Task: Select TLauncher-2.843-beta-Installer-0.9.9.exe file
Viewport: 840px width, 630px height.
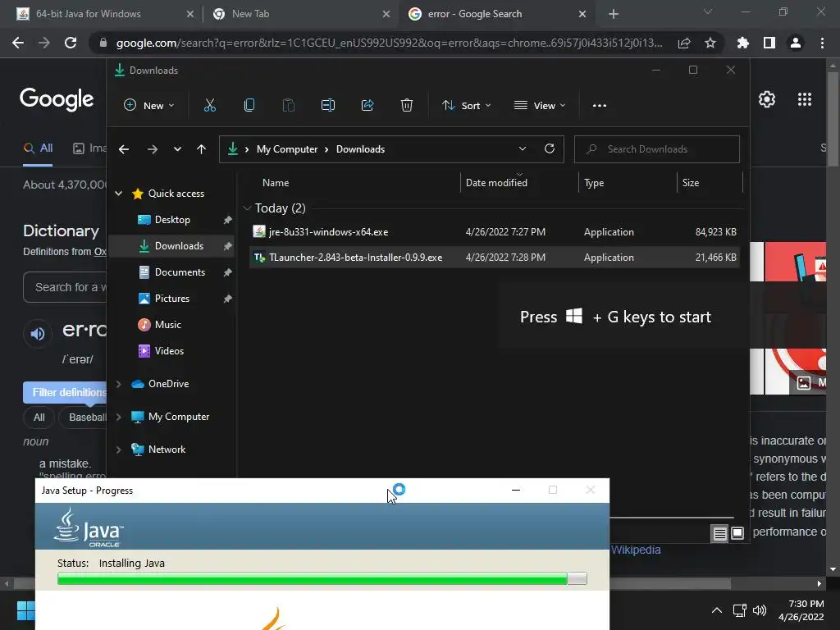Action: [x=495, y=258]
